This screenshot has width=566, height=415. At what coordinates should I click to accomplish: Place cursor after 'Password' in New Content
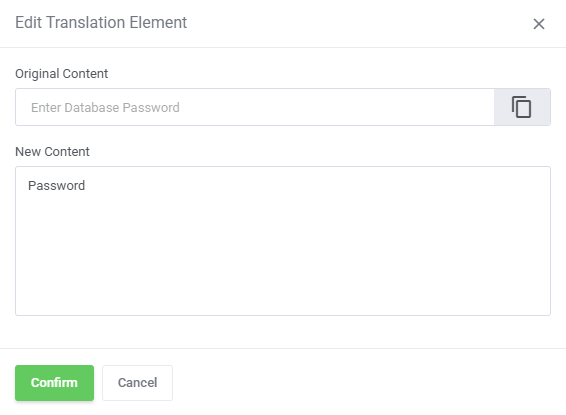[x=86, y=185]
